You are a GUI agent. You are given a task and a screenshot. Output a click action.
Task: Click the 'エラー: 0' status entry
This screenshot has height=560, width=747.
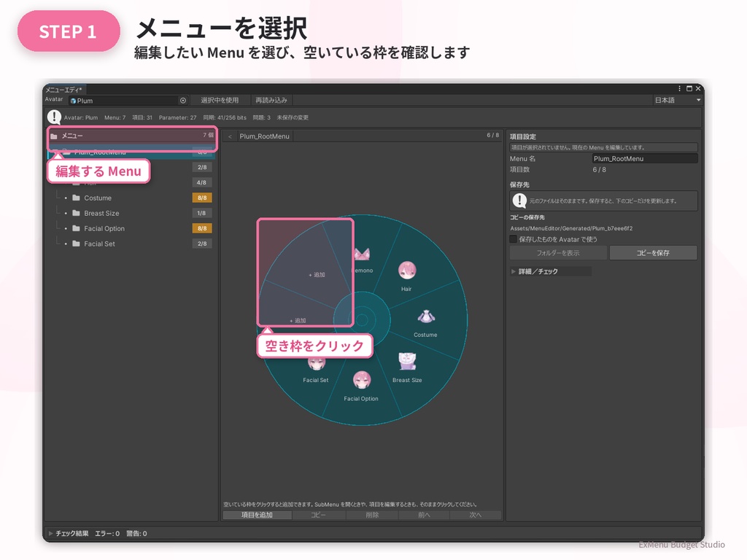[107, 533]
